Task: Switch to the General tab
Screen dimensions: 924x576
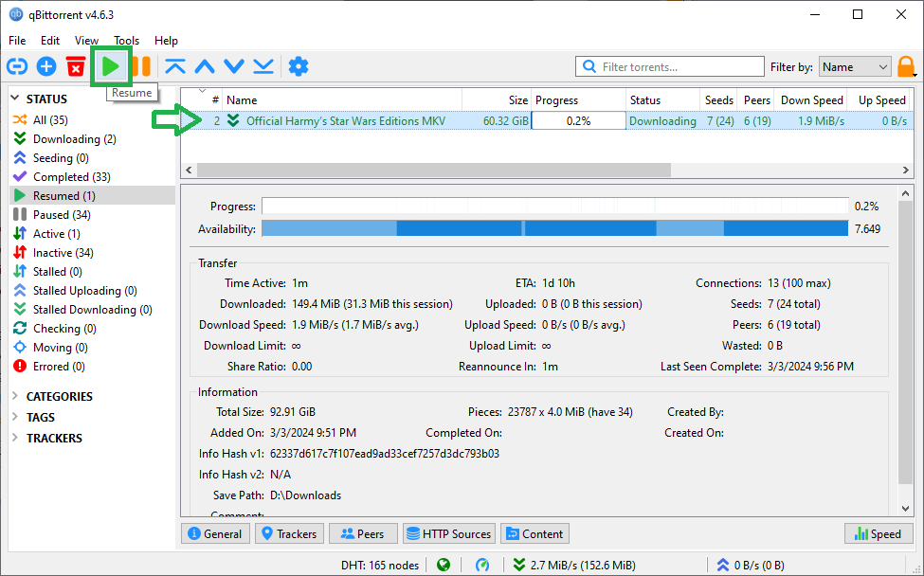Action: (x=215, y=533)
